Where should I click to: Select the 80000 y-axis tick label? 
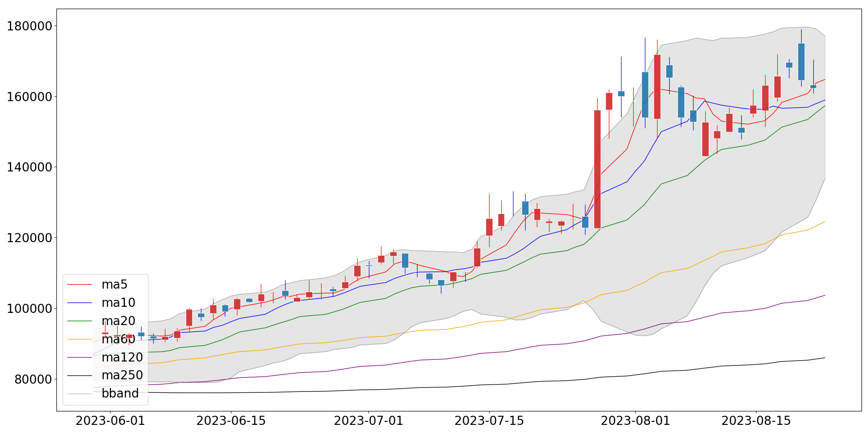tap(34, 379)
